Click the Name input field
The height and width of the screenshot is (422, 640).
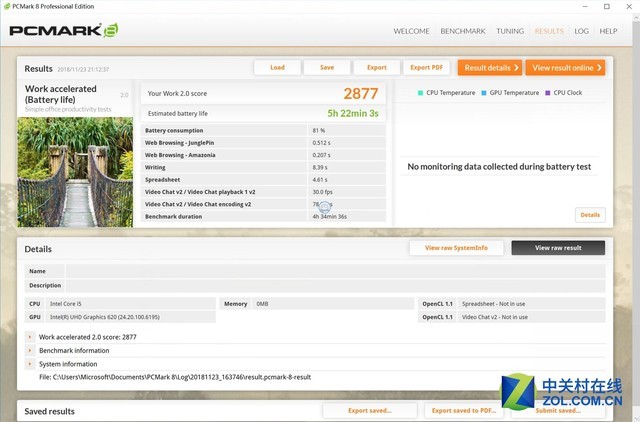[336, 271]
